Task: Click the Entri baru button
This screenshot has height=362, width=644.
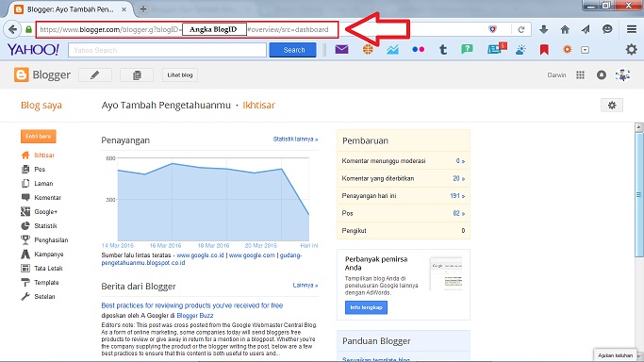Action: pos(39,137)
